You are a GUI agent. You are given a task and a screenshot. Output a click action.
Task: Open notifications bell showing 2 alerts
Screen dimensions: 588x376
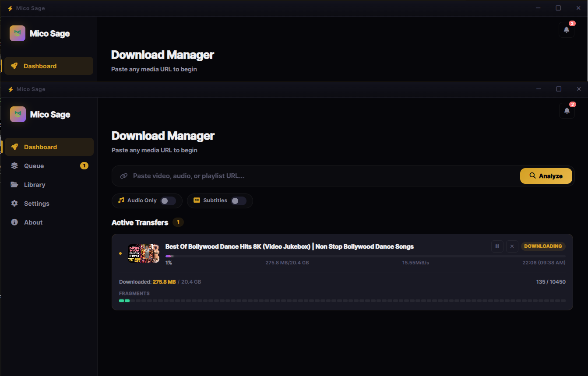point(567,111)
